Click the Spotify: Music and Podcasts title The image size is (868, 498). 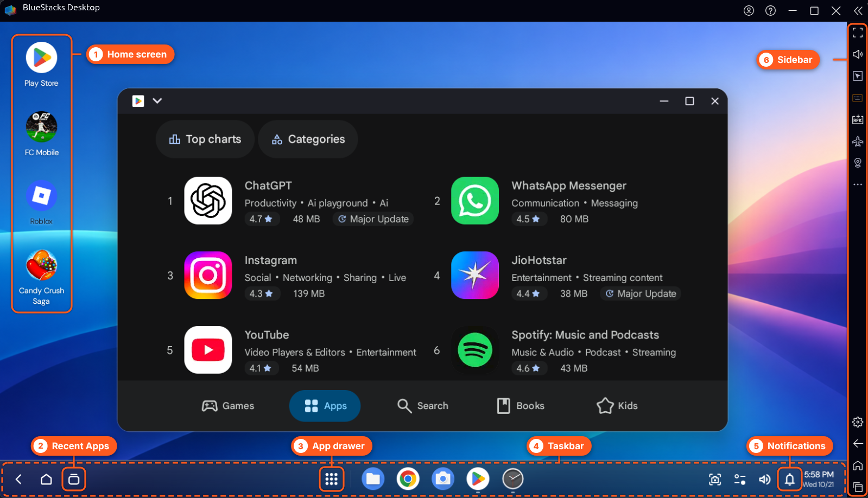click(585, 335)
